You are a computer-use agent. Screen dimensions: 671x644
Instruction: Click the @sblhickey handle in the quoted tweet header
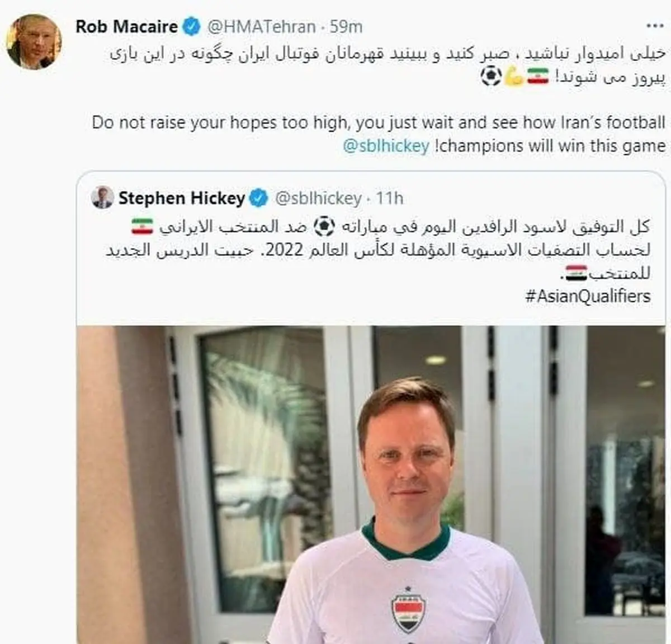(319, 198)
